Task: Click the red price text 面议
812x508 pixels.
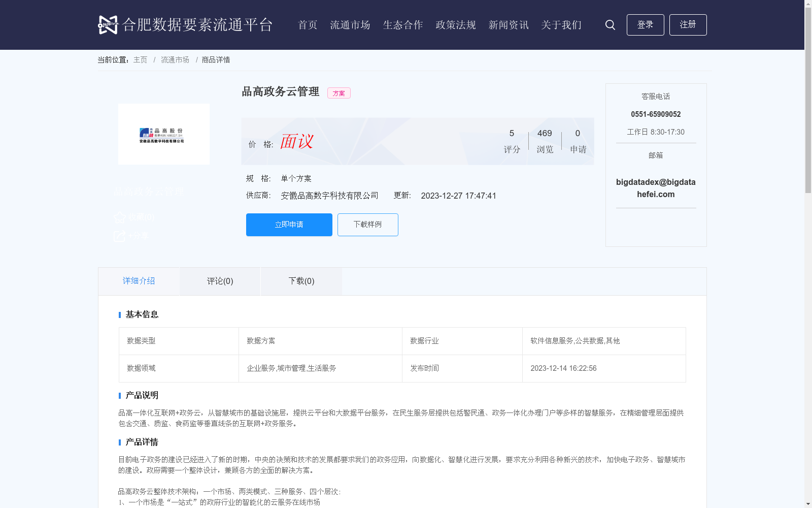Action: pyautogui.click(x=297, y=141)
